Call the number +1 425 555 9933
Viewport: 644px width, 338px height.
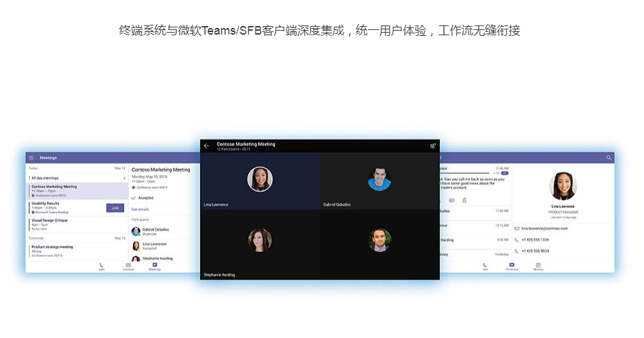pos(535,251)
